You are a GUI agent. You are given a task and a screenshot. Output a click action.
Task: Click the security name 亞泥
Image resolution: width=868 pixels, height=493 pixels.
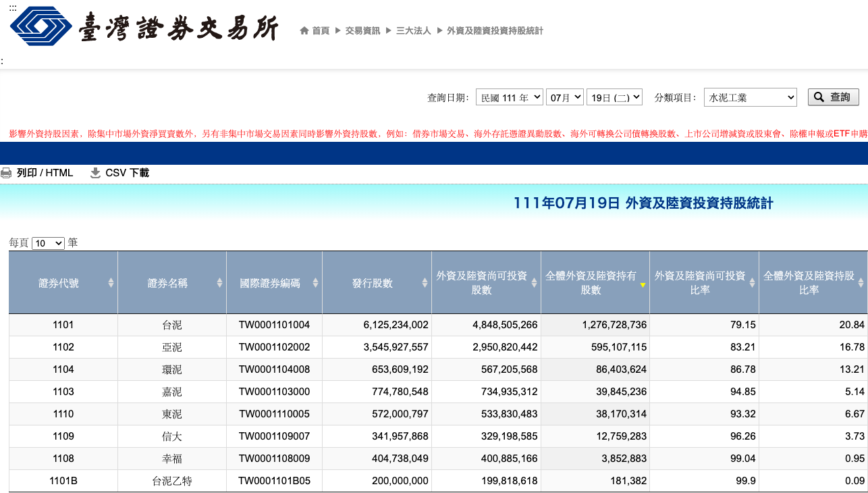point(172,347)
